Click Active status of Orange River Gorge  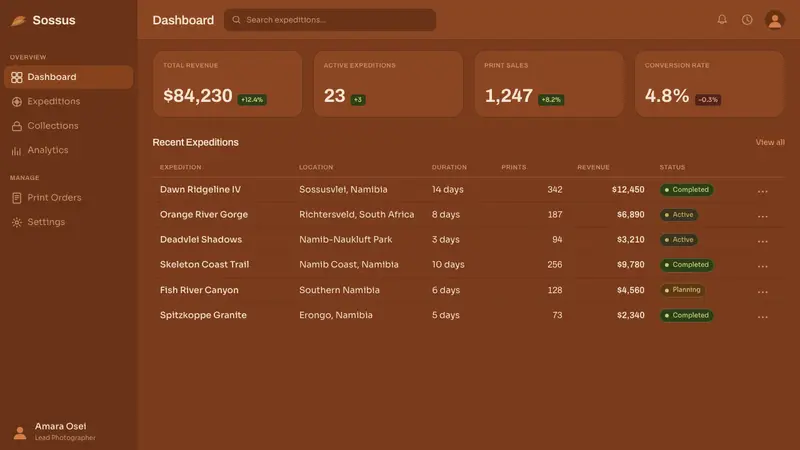(679, 215)
